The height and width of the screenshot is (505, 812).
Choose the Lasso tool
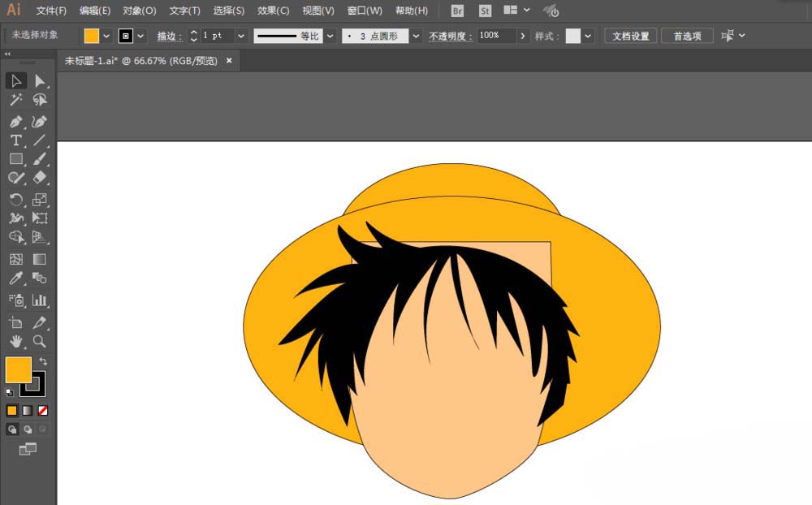click(40, 100)
